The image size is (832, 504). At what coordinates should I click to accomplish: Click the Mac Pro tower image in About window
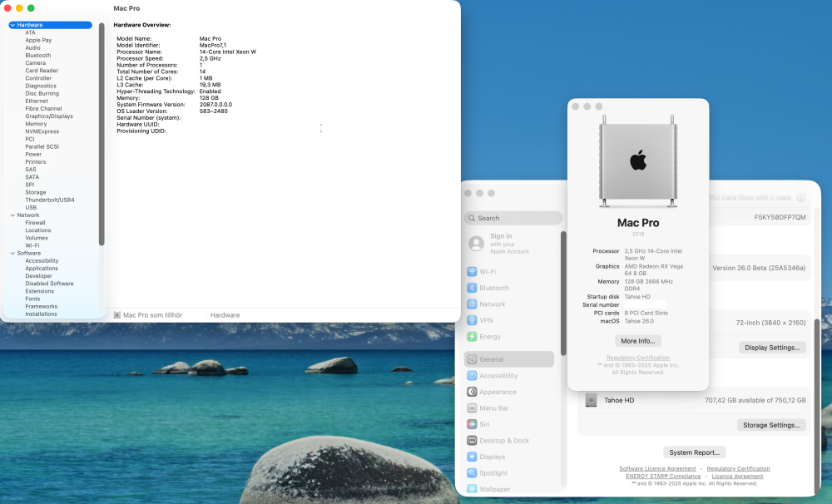click(638, 161)
